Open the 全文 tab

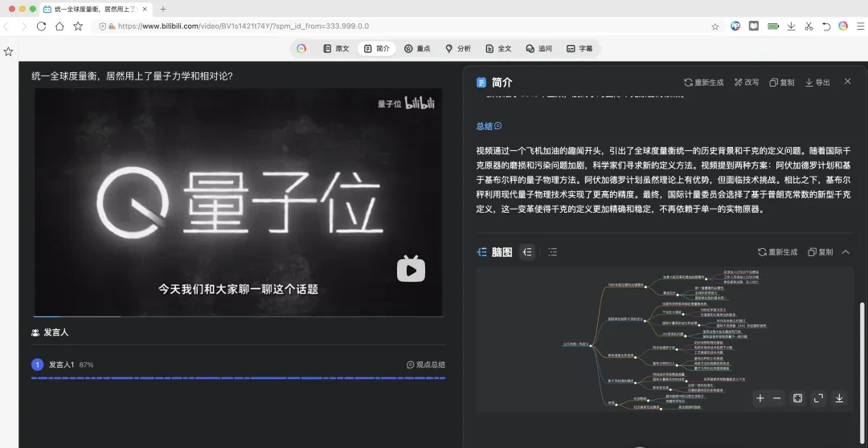(x=498, y=49)
